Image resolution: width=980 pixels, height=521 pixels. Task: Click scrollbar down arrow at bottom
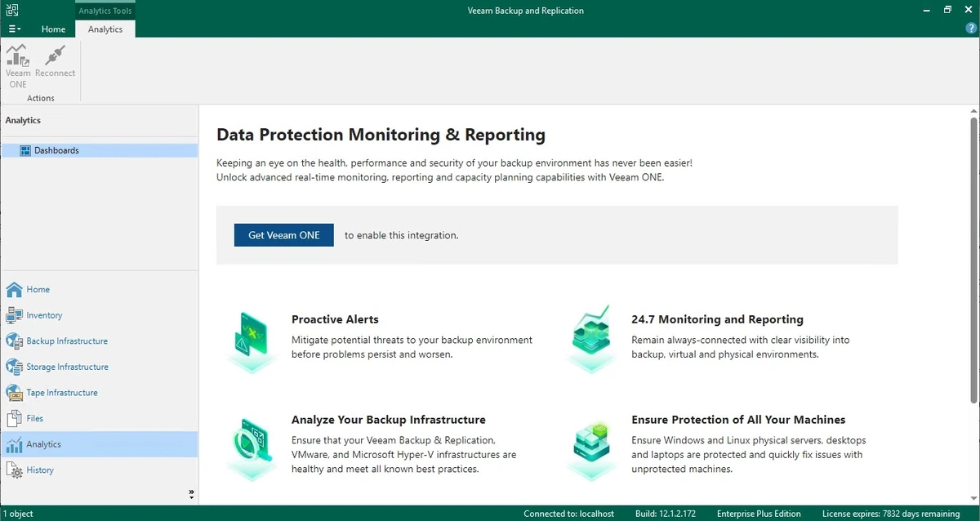973,500
